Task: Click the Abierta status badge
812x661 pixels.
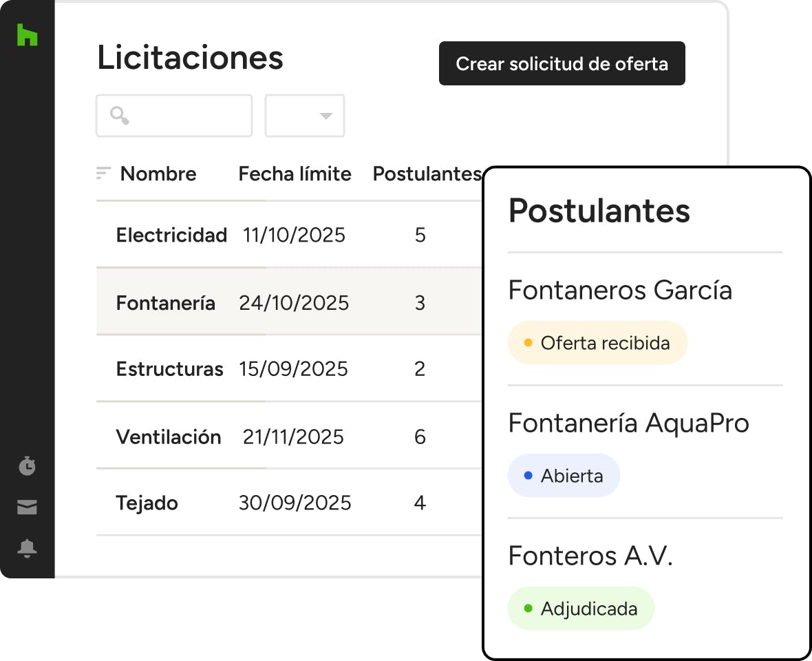Action: 564,476
